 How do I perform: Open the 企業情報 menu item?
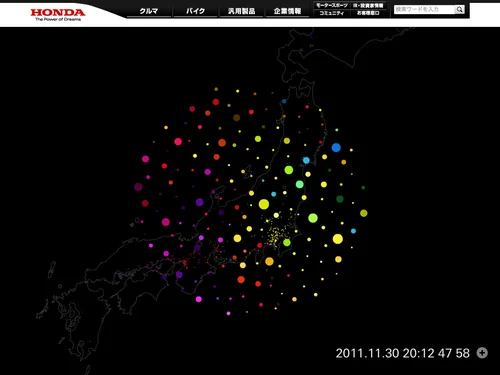tap(287, 11)
